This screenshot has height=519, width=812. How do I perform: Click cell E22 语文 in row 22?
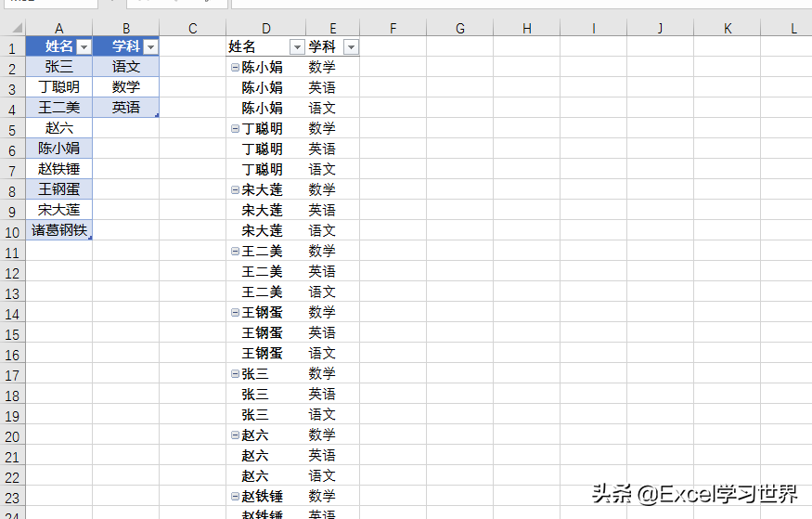tap(332, 475)
